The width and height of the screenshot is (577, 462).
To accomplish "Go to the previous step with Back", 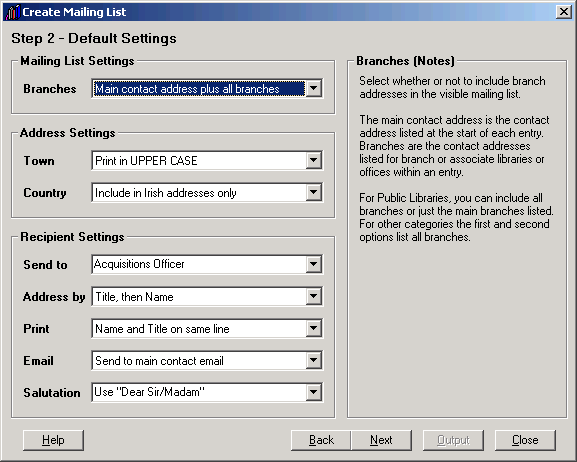I will [x=321, y=440].
